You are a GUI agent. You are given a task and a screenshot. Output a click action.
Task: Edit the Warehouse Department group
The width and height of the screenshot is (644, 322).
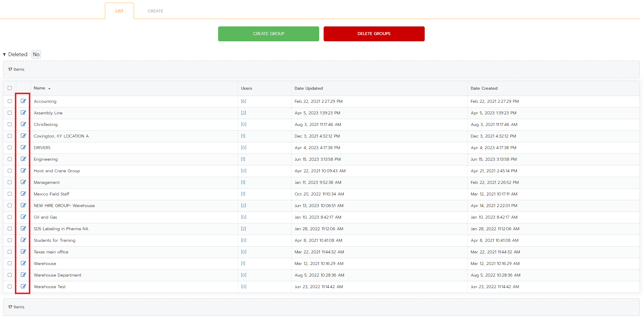(x=23, y=274)
